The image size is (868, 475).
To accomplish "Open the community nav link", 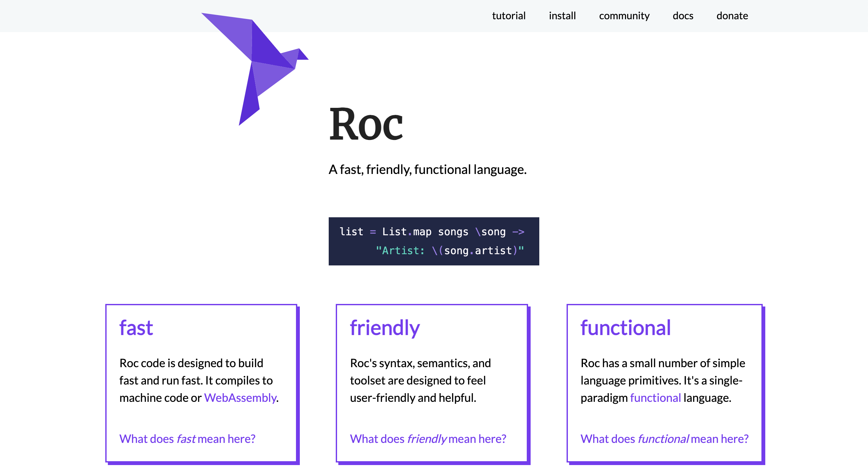I will (x=624, y=16).
